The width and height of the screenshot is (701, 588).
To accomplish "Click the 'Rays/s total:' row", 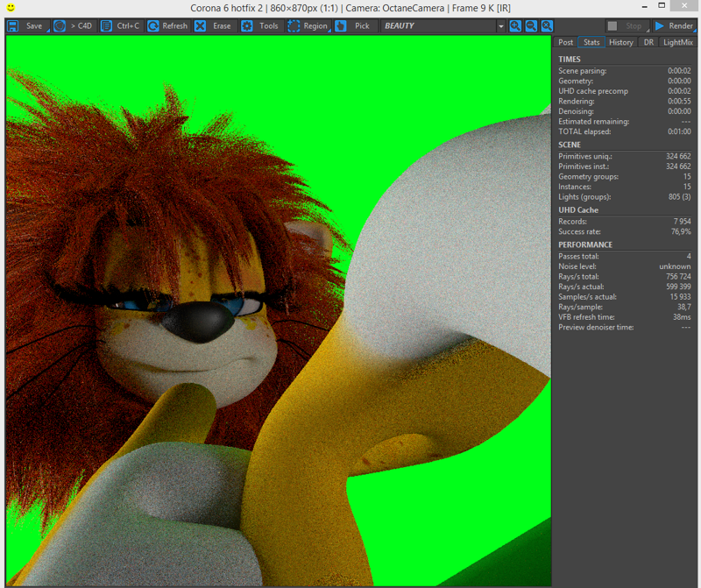I will click(x=624, y=276).
